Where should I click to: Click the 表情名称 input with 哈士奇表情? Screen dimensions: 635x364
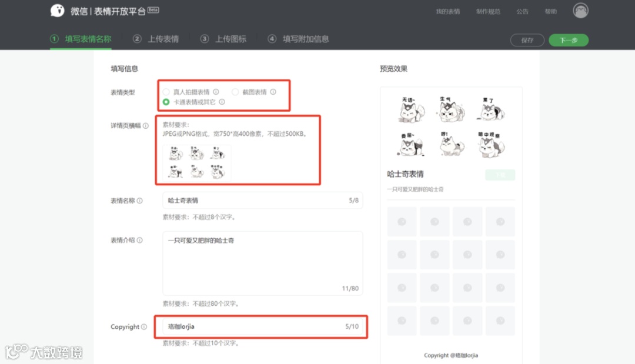point(262,201)
